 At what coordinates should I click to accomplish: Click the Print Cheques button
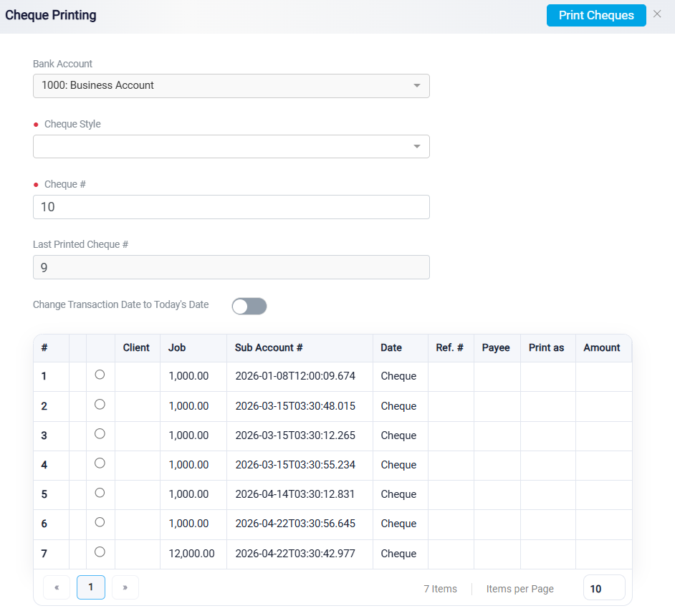click(x=596, y=16)
